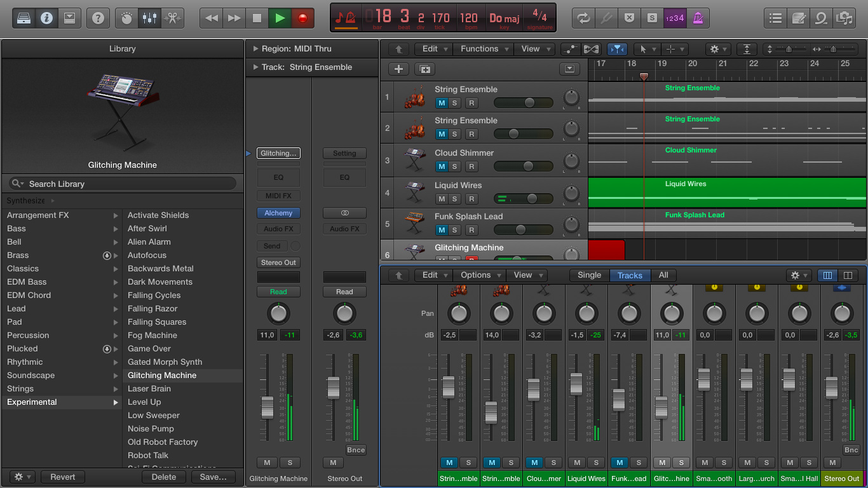Open the Library action gear menu
Viewport: 868px width, 488px height.
(22, 477)
